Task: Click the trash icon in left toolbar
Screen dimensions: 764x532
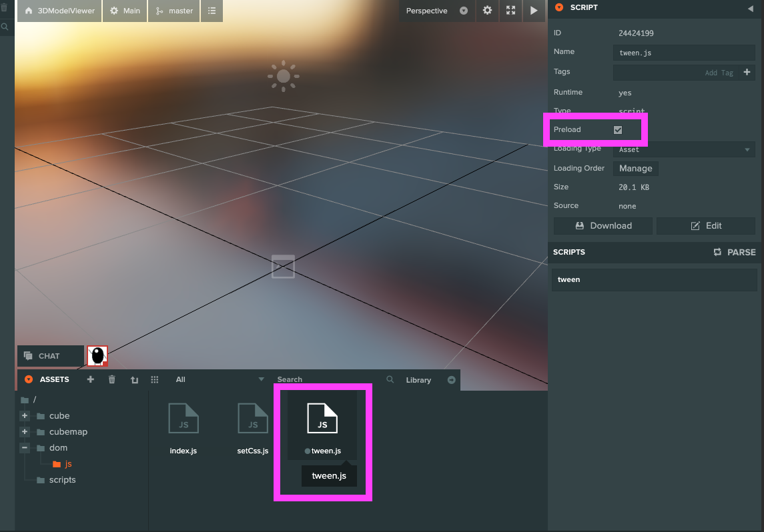Action: point(5,7)
